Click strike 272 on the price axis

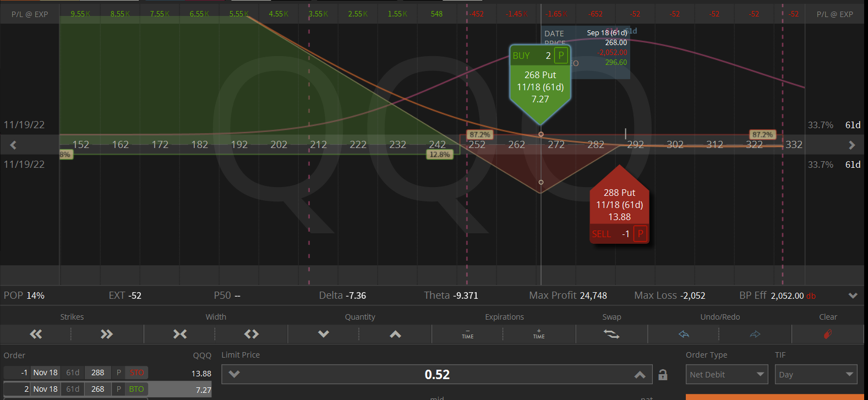(x=556, y=145)
